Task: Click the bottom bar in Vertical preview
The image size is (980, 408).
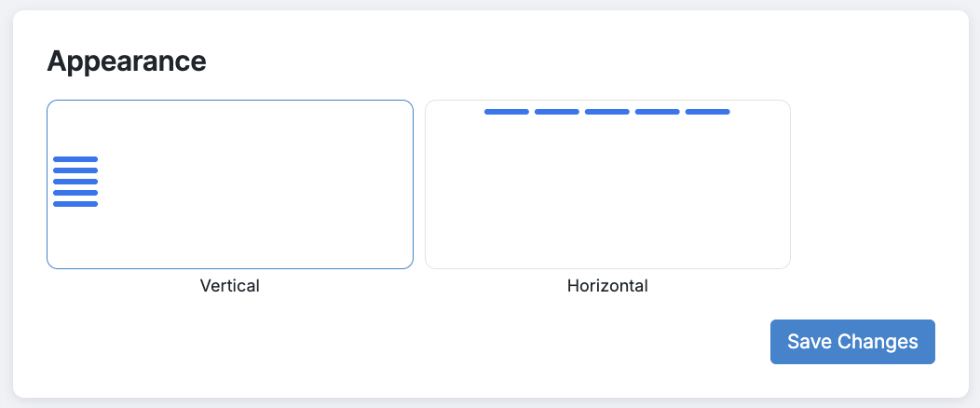Action: pyautogui.click(x=75, y=204)
